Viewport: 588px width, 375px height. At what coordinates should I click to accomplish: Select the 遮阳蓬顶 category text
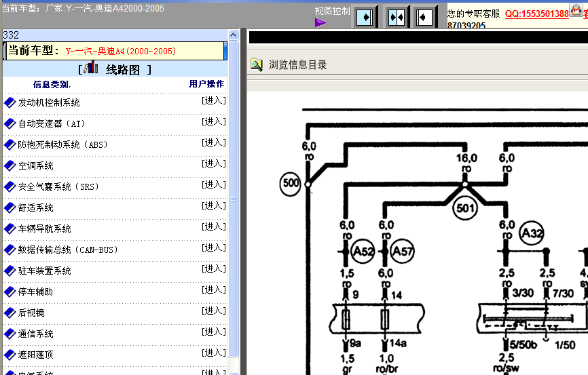click(x=35, y=355)
